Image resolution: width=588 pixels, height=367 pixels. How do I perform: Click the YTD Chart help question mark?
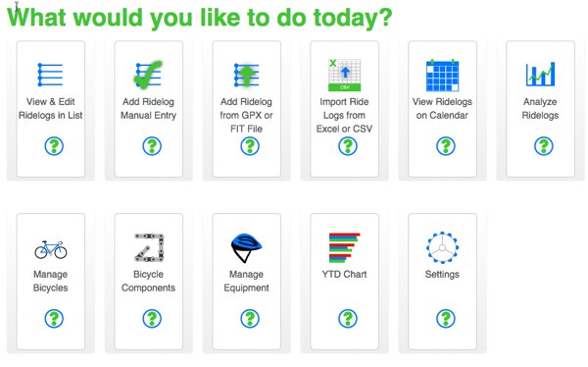(x=348, y=319)
